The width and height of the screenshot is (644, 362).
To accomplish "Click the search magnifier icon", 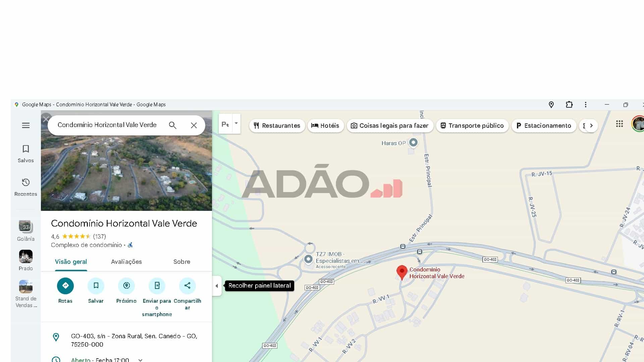I will [172, 125].
